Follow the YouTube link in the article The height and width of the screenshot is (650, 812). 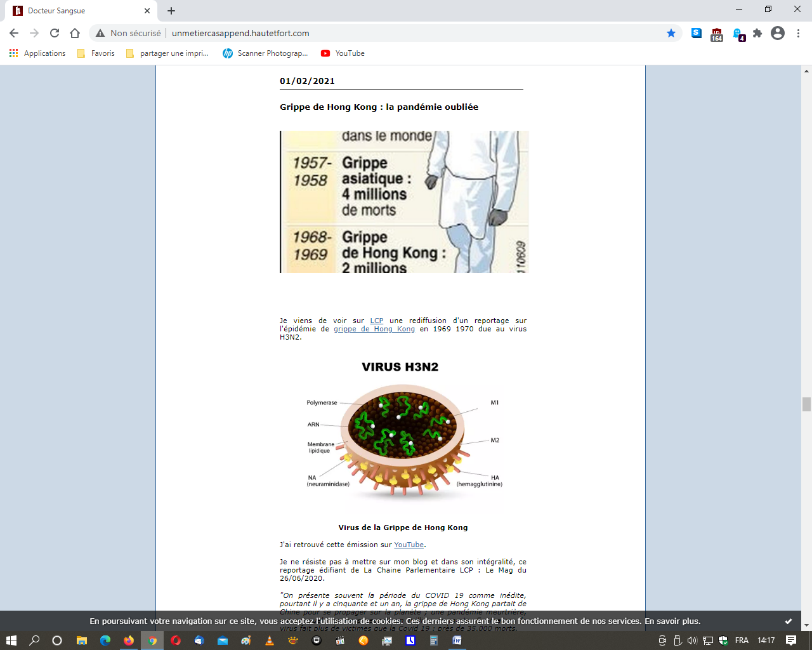pos(409,545)
